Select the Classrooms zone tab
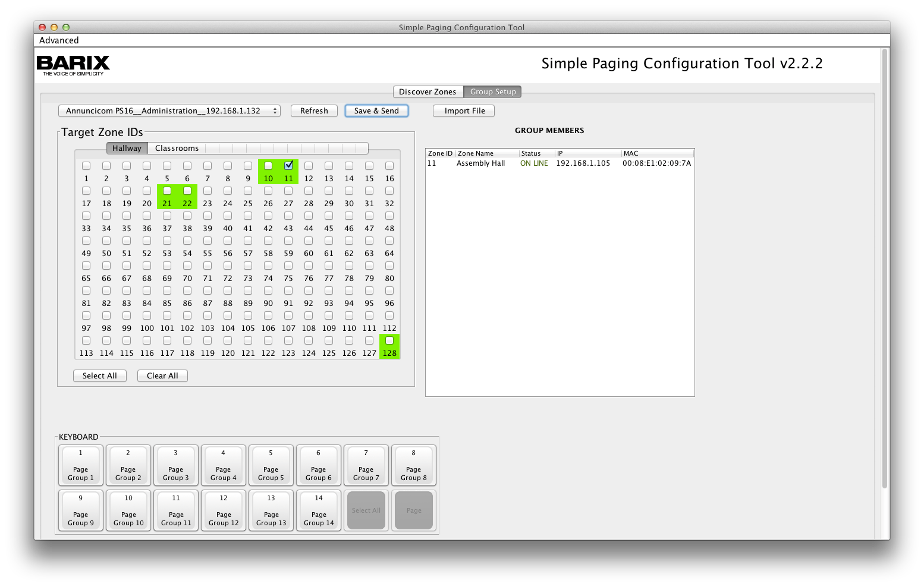Image resolution: width=924 pixels, height=587 pixels. (x=177, y=149)
